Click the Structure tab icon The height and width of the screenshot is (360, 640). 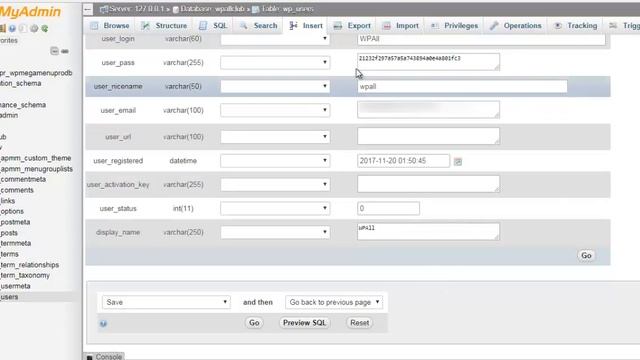[145, 26]
